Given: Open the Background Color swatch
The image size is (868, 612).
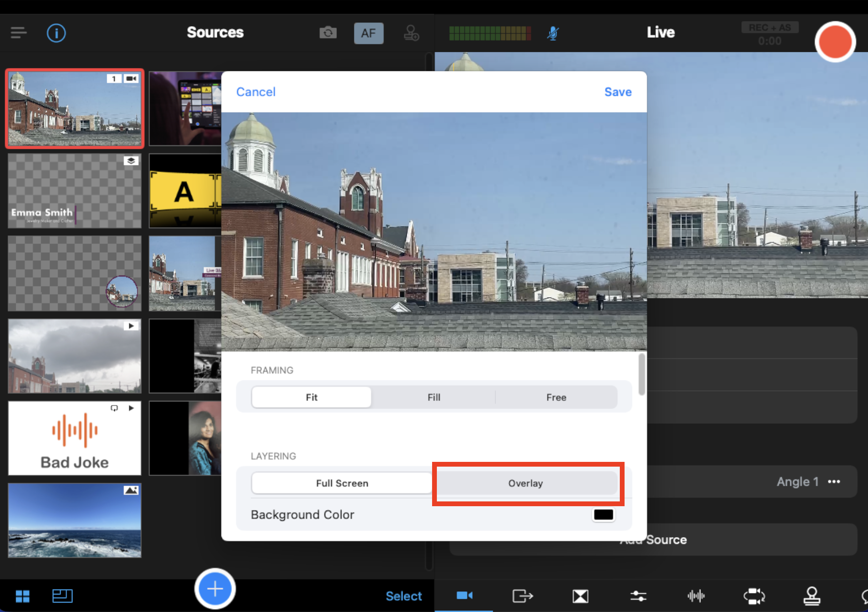Looking at the screenshot, I should tap(603, 515).
